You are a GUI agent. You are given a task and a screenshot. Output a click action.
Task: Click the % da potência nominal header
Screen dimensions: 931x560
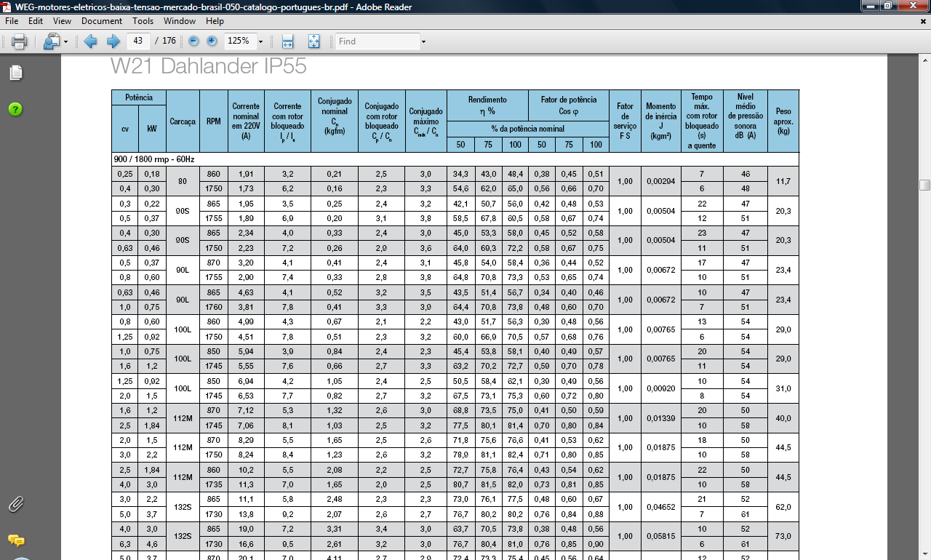point(528,129)
